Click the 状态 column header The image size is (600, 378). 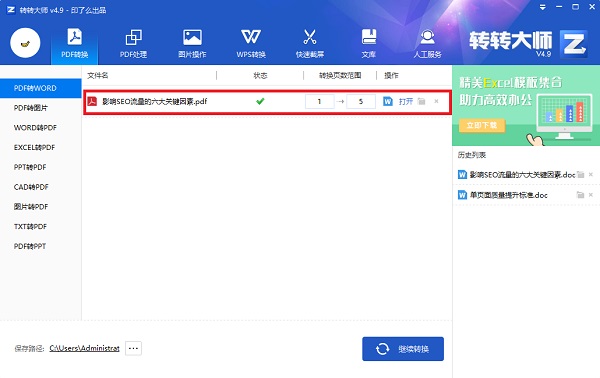pos(260,75)
